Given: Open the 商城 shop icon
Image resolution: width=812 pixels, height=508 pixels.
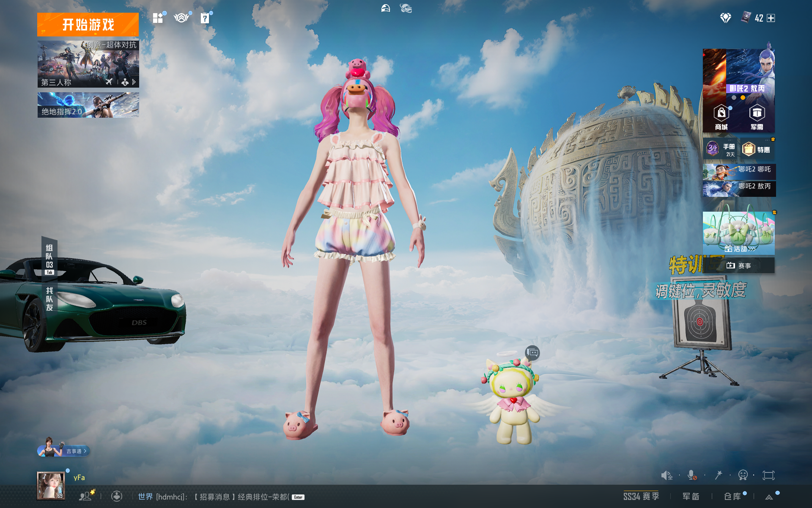Looking at the screenshot, I should (721, 117).
